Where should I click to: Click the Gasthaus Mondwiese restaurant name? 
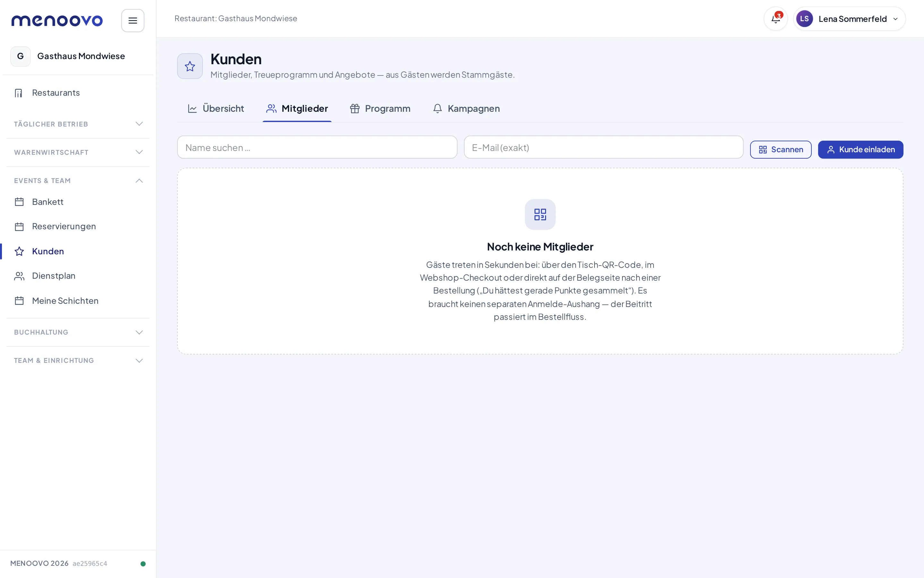(x=81, y=56)
